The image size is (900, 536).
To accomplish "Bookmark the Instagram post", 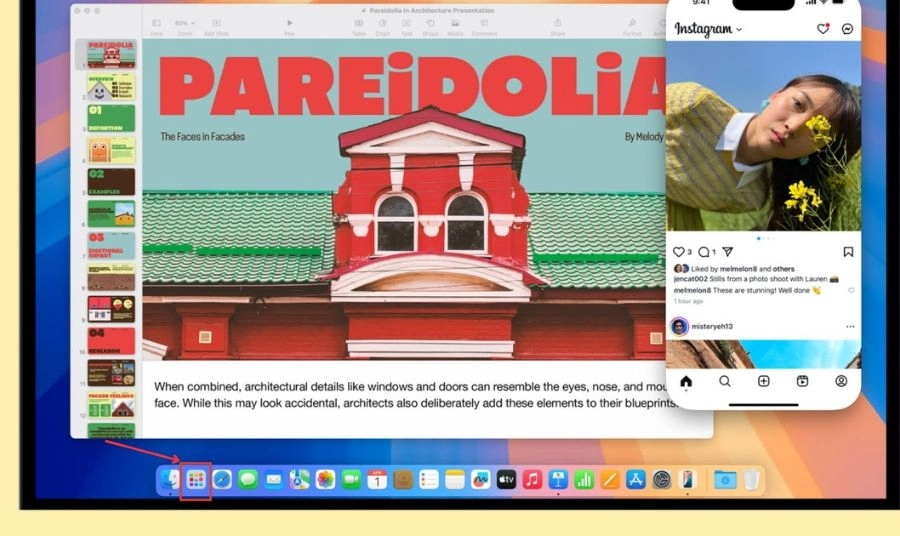I will [848, 252].
